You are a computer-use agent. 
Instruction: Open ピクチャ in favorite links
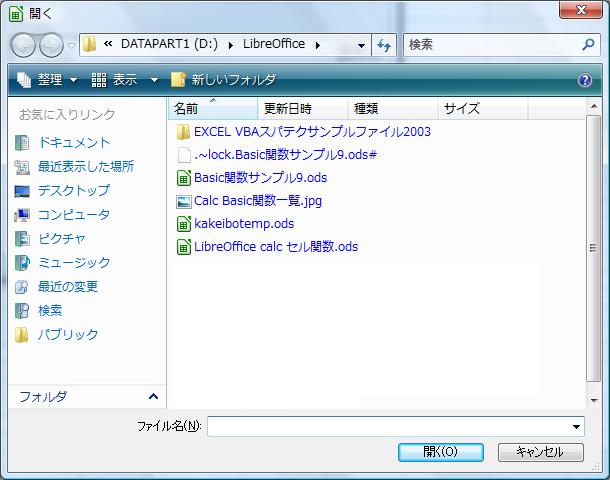pyautogui.click(x=61, y=238)
